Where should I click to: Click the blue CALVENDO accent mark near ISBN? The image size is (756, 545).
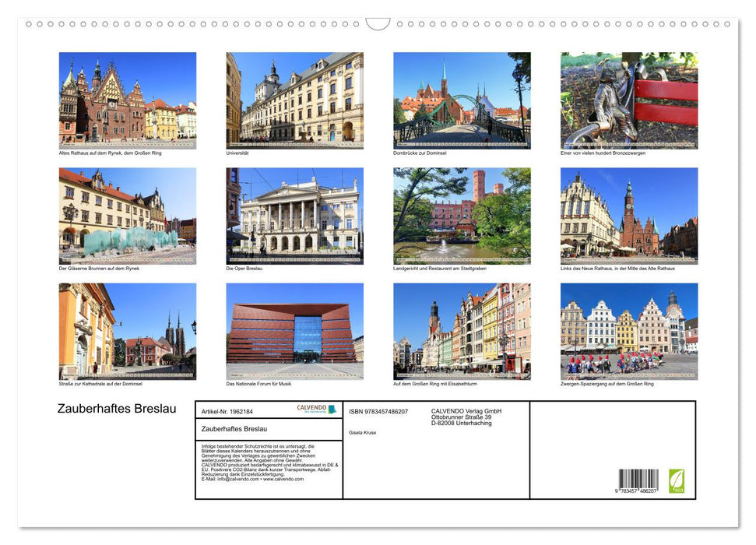pyautogui.click(x=332, y=410)
